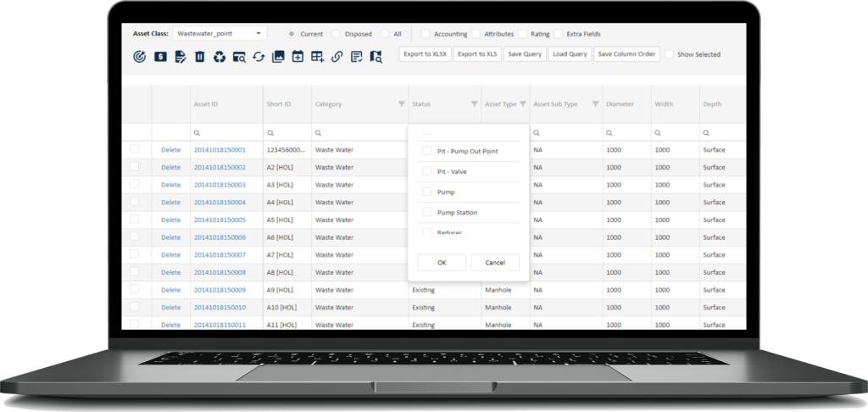Enable the Accounting checkbox

tap(426, 34)
